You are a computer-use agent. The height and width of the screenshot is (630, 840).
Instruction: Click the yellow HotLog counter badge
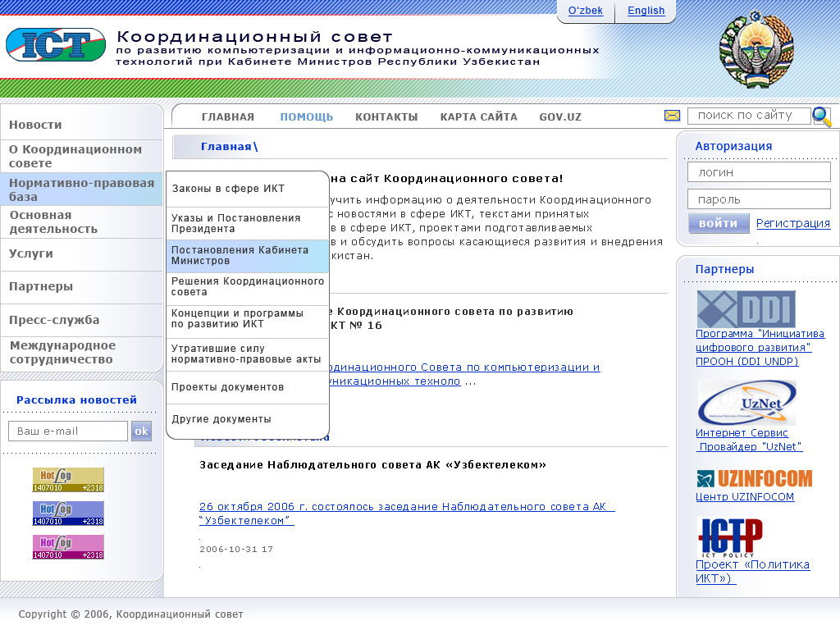click(68, 479)
